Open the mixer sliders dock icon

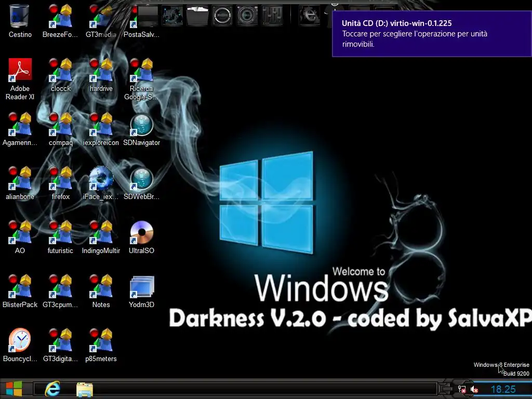click(x=272, y=15)
